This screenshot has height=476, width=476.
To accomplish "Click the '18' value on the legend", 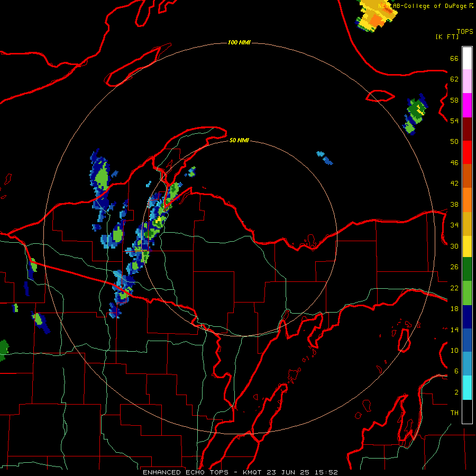I will click(454, 309).
